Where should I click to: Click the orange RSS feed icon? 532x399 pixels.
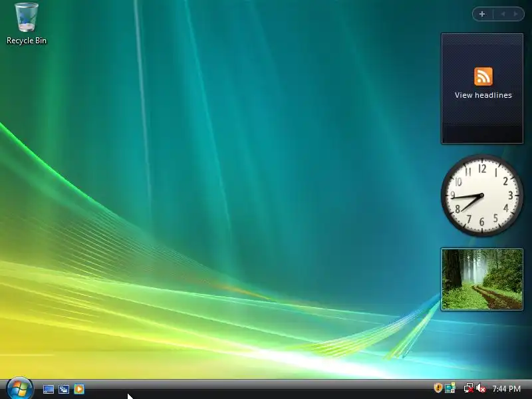click(483, 76)
